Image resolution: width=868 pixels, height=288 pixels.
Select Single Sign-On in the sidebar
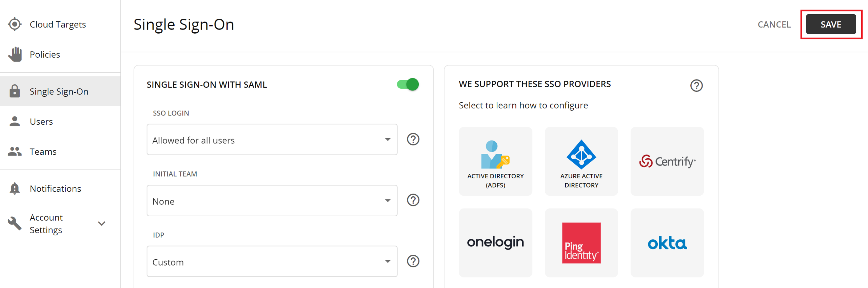(59, 91)
